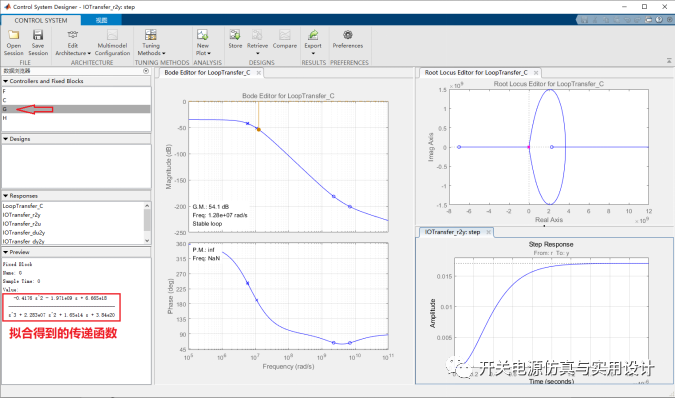Open Edit Architecture in the ribbon

tap(73, 43)
